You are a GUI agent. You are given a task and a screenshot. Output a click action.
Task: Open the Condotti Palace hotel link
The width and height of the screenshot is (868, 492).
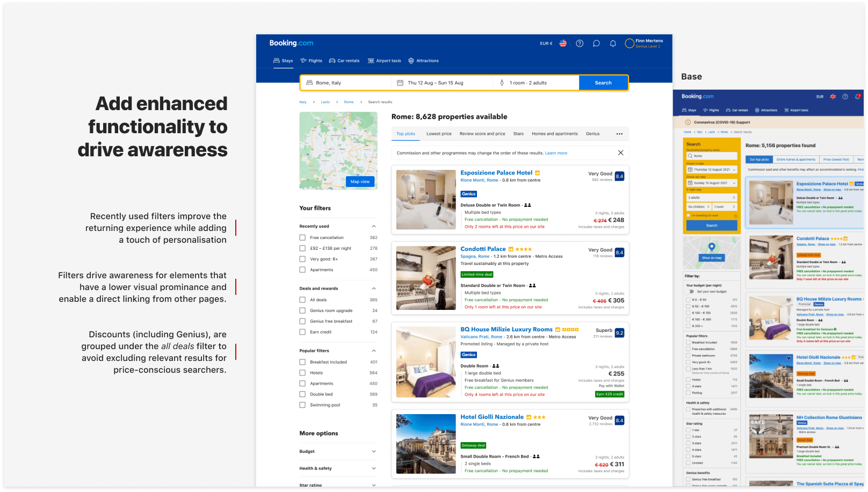coord(483,249)
